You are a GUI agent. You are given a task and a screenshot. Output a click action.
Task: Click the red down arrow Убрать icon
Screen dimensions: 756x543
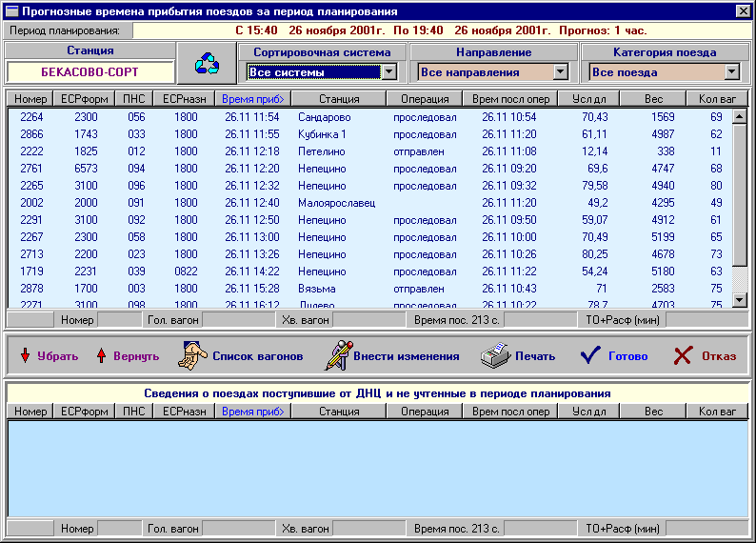pos(25,356)
